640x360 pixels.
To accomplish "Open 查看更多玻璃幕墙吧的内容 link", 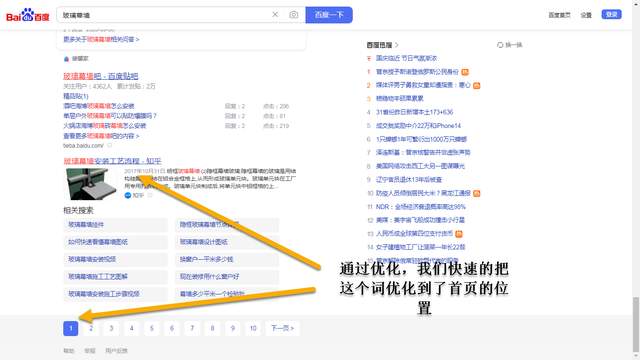I will pos(101,136).
